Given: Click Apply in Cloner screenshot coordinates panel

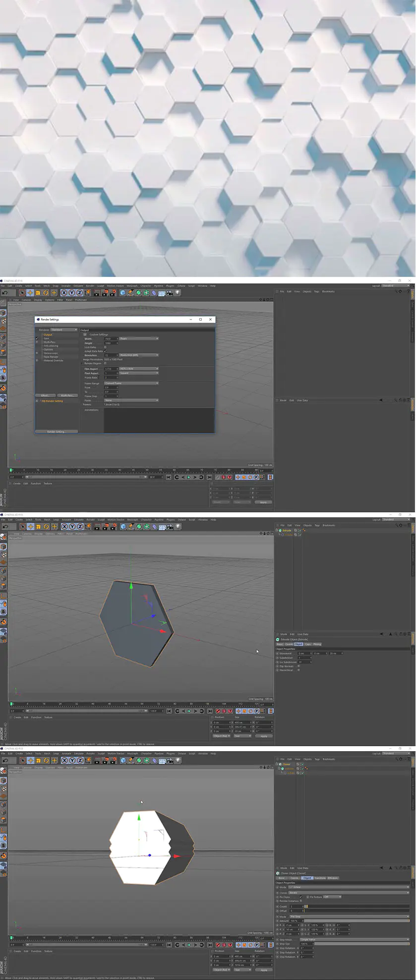Looking at the screenshot, I should pos(264,970).
